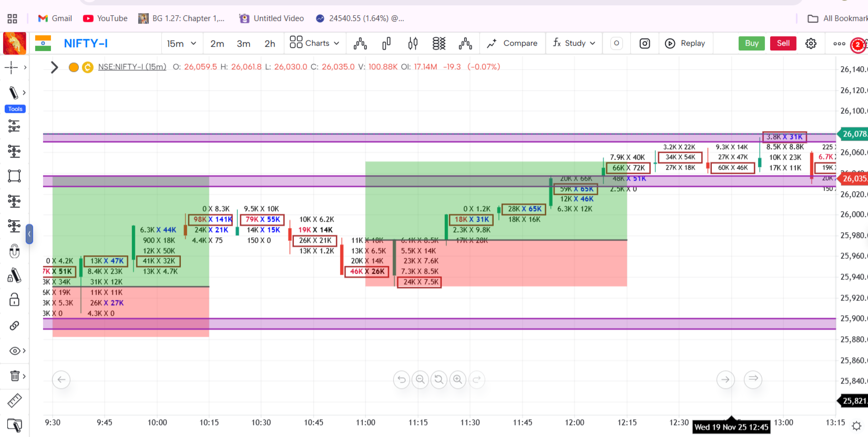Zoom in on the chart
868x437 pixels.
coord(457,379)
